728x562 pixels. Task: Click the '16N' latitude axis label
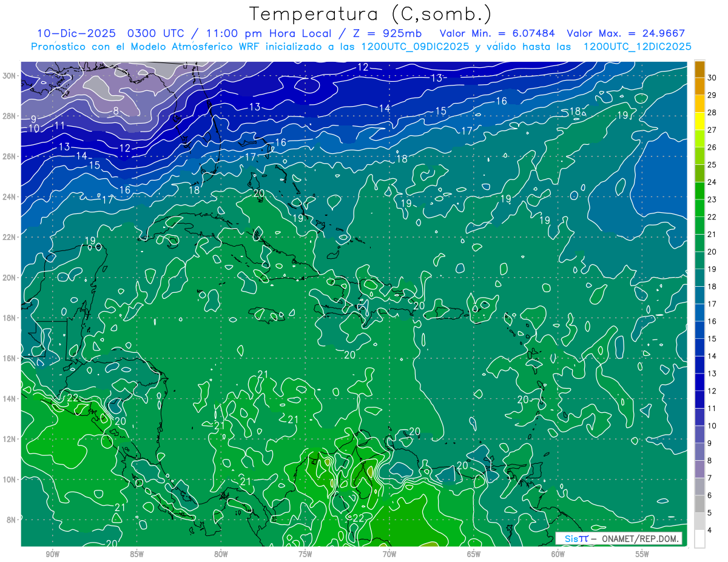pos(10,358)
